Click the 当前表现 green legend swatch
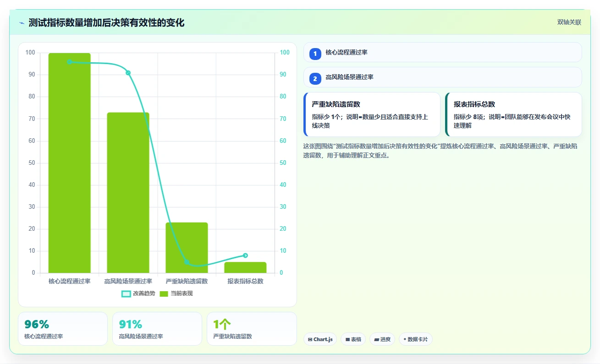This screenshot has height=364, width=600. pos(164,293)
